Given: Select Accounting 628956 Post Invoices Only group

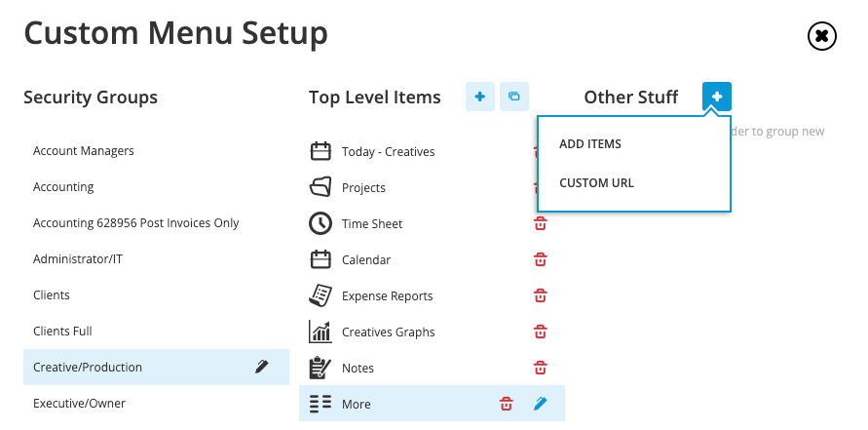Looking at the screenshot, I should pos(156,222).
